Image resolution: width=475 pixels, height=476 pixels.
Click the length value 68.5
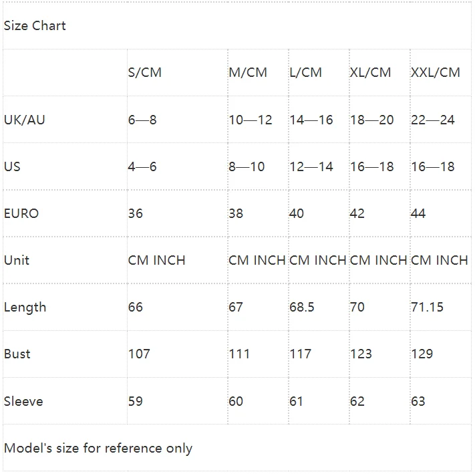point(301,307)
